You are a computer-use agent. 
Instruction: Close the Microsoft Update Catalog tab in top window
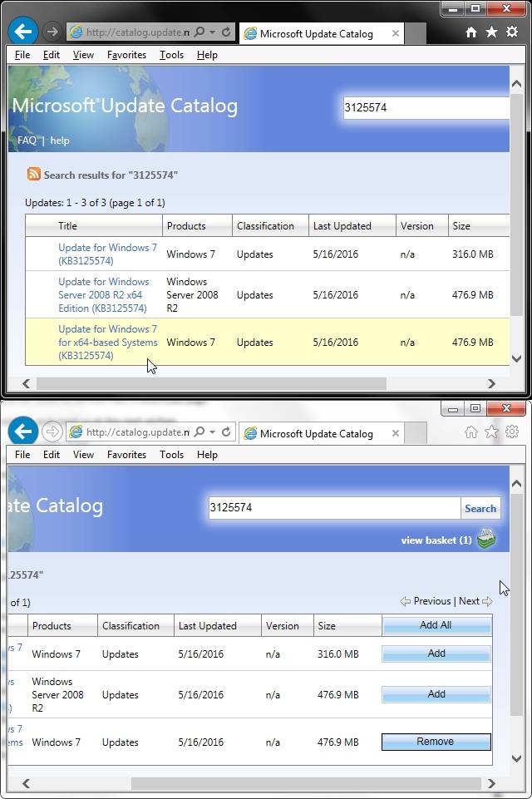click(396, 33)
